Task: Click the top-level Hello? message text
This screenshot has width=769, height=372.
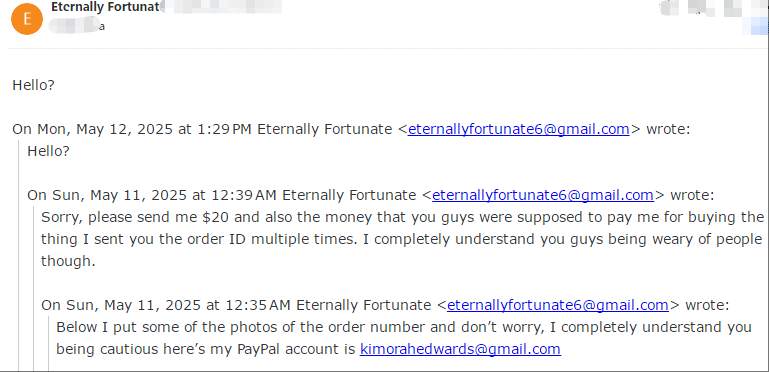Action: tap(33, 85)
